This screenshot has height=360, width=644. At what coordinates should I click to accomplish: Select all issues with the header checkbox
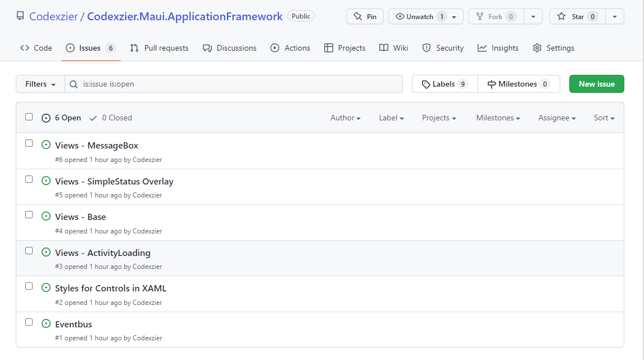29,116
